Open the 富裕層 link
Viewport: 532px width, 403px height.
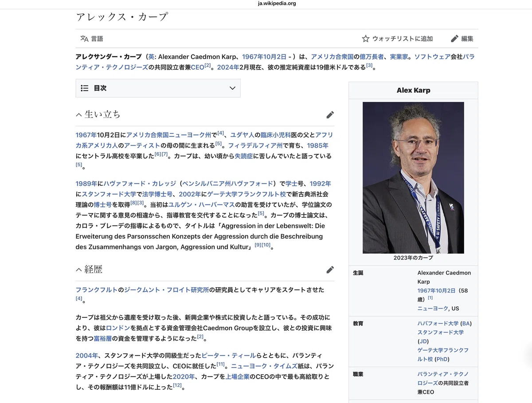(103, 339)
